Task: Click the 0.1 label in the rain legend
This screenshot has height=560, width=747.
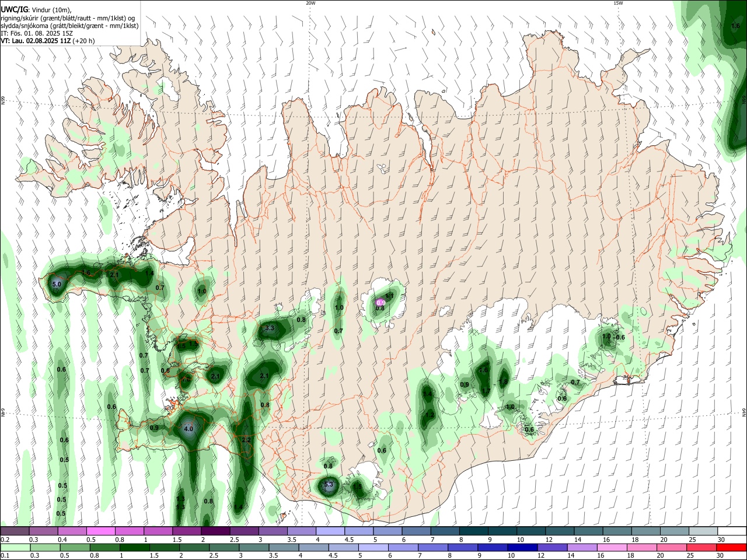Action: pos(5,556)
